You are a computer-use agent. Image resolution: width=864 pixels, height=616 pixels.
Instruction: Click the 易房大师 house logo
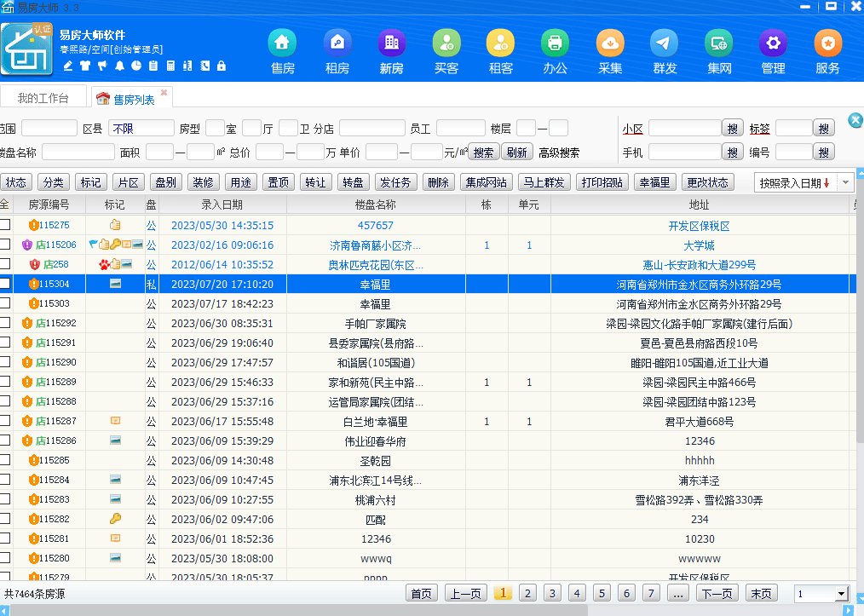tap(27, 49)
